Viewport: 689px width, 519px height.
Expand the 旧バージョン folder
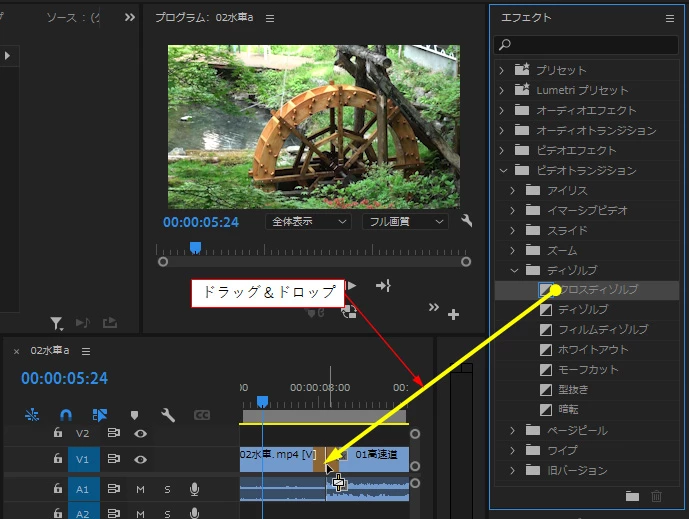512,470
